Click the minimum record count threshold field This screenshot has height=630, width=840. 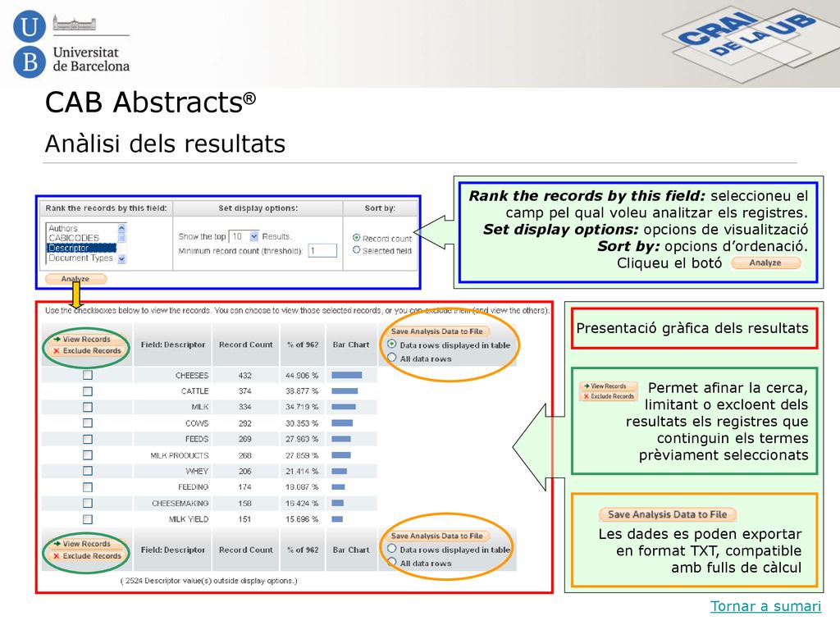322,250
